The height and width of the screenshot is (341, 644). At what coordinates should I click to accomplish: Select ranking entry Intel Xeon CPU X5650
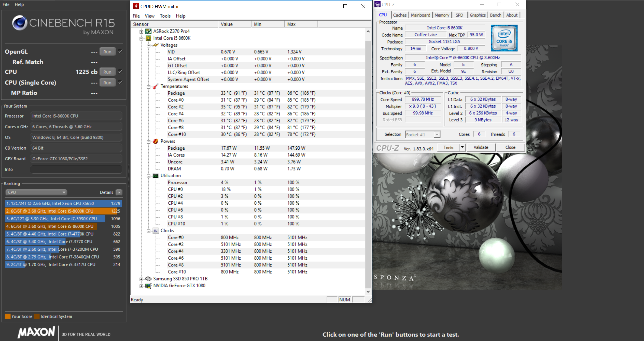(63, 203)
